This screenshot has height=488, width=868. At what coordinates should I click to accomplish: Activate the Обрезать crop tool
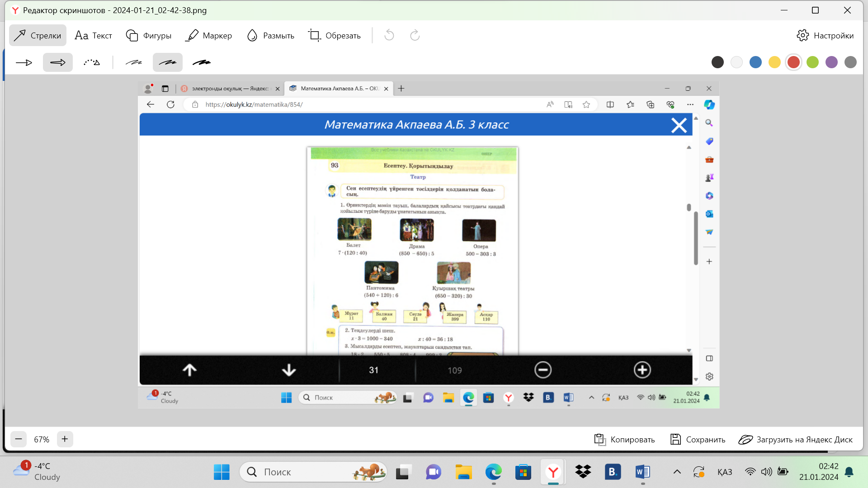[335, 35]
